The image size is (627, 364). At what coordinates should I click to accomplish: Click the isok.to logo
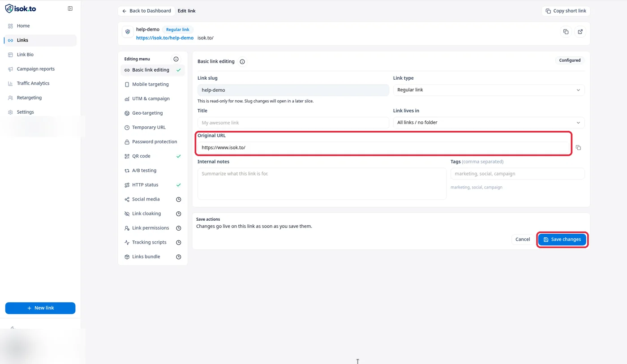click(21, 9)
